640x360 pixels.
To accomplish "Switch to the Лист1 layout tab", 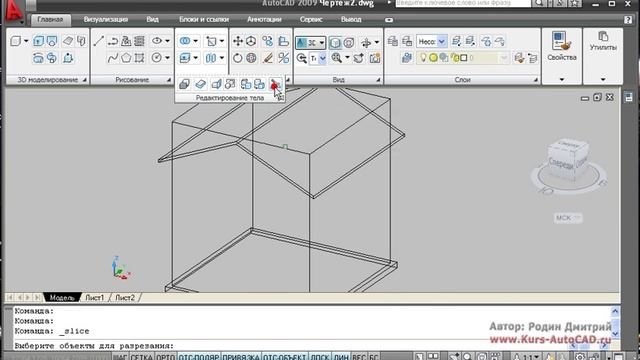I will 95,298.
